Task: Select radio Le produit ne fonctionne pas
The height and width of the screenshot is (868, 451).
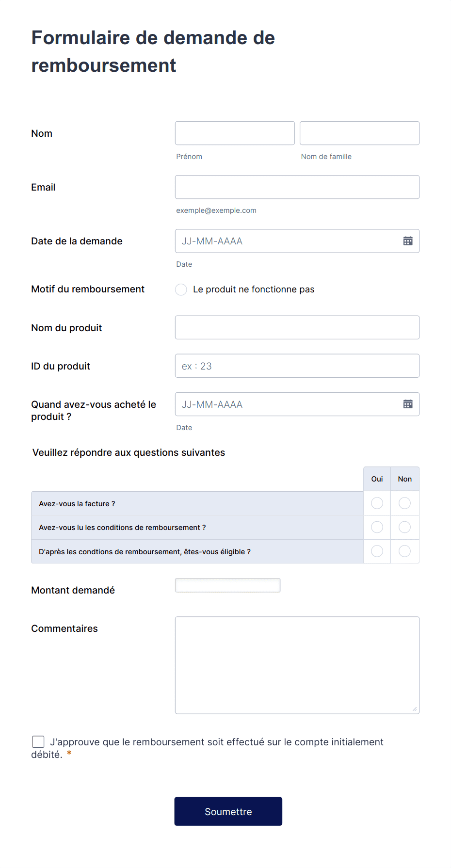Action: click(x=181, y=289)
